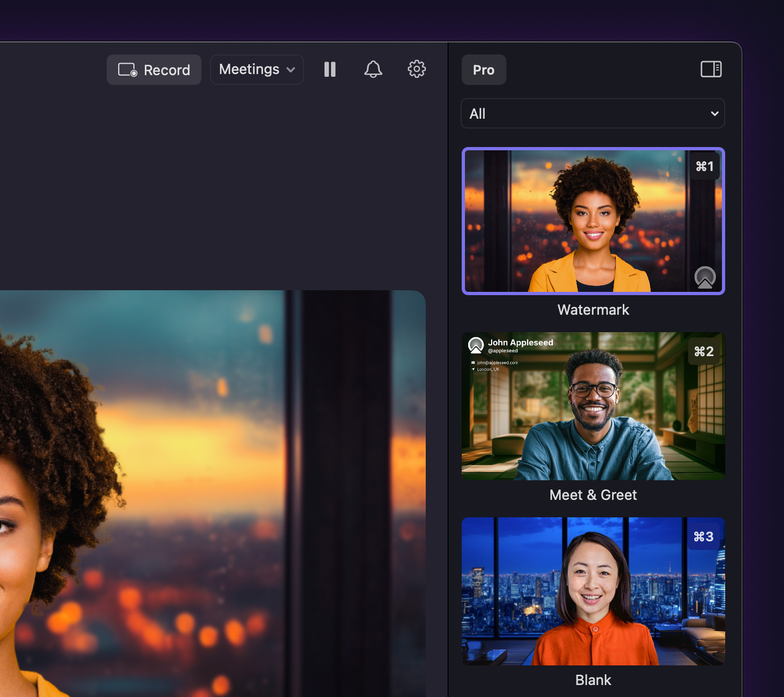Click the Blank scene label
The width and height of the screenshot is (784, 697).
593,680
